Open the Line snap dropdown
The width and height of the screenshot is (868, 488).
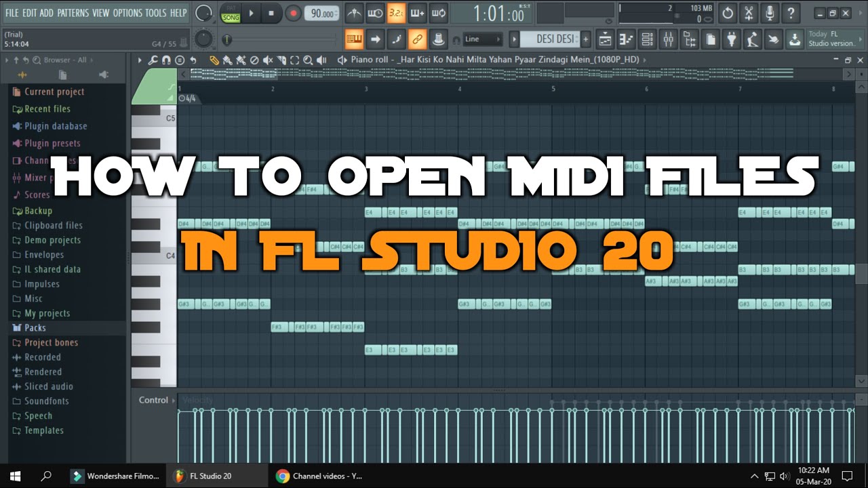pyautogui.click(x=483, y=39)
